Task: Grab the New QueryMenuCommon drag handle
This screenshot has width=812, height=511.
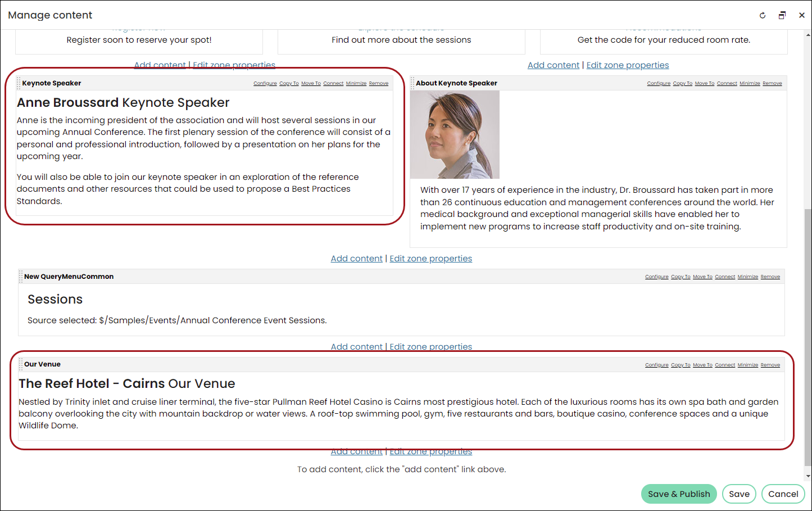Action: point(21,277)
